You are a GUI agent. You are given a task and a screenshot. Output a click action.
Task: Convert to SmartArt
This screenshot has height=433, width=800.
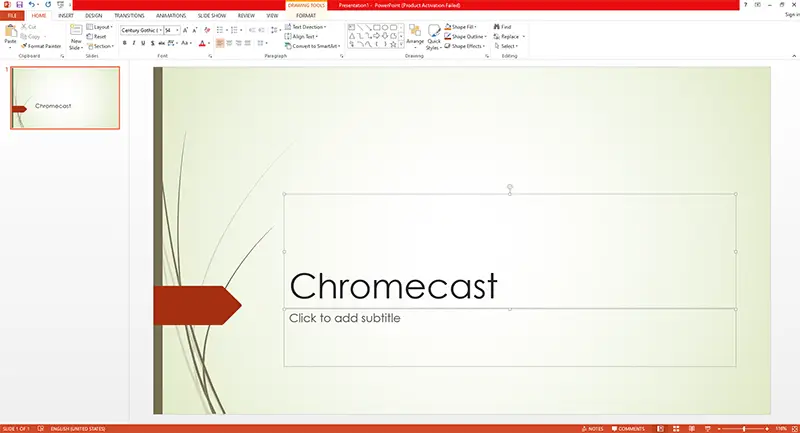313,46
